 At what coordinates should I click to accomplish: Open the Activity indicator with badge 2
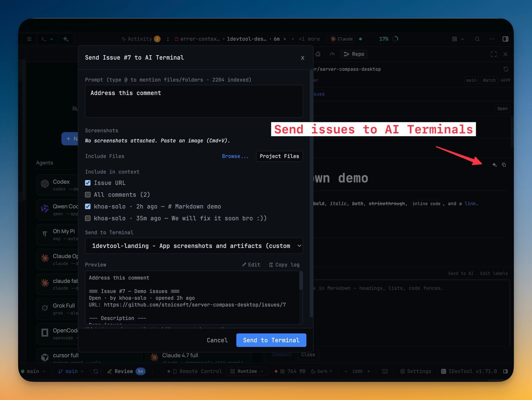coord(141,39)
